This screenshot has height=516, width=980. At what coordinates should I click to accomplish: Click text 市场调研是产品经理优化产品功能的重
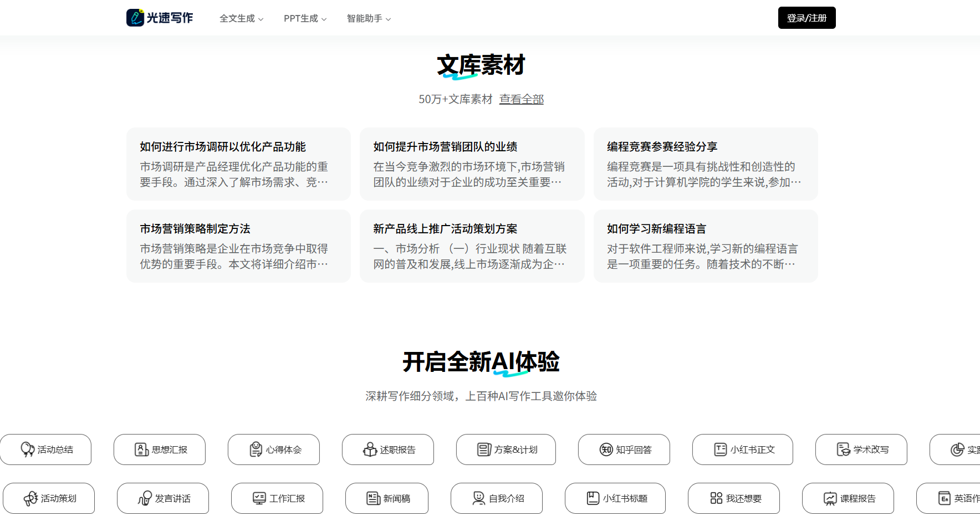coord(234,167)
